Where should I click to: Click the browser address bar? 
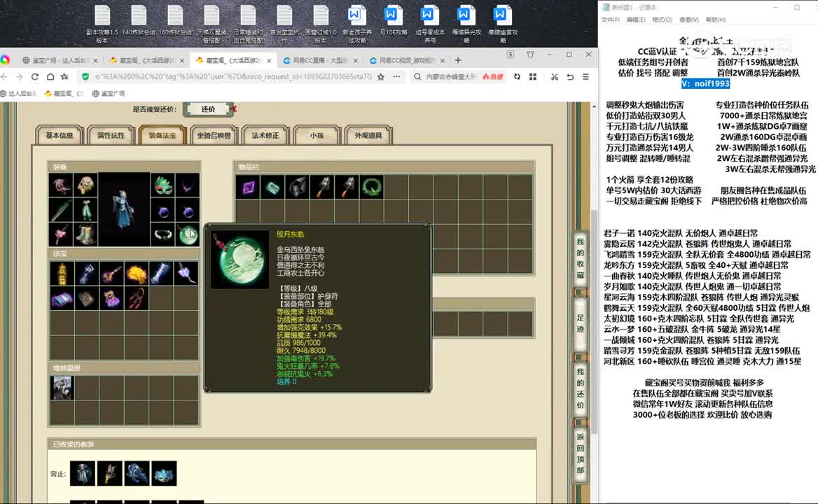point(233,76)
